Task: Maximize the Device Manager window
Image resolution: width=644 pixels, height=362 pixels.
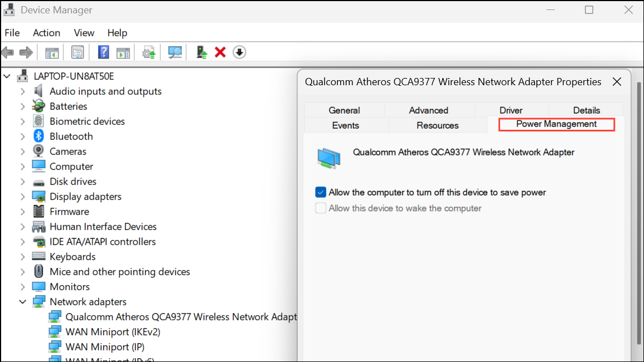Action: (x=589, y=10)
